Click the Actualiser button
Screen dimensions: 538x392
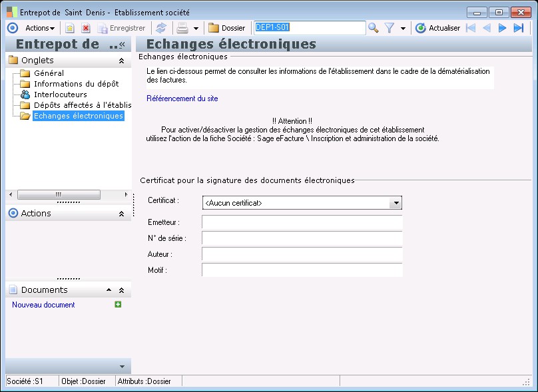[x=438, y=28]
